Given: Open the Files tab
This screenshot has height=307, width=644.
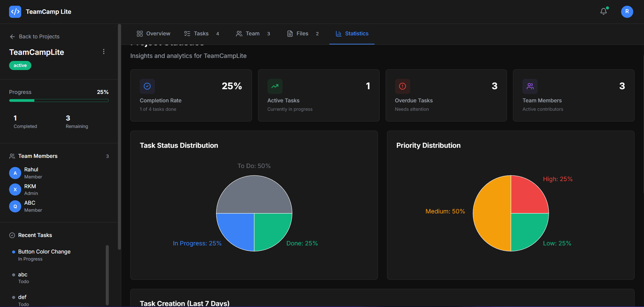Looking at the screenshot, I should (303, 34).
